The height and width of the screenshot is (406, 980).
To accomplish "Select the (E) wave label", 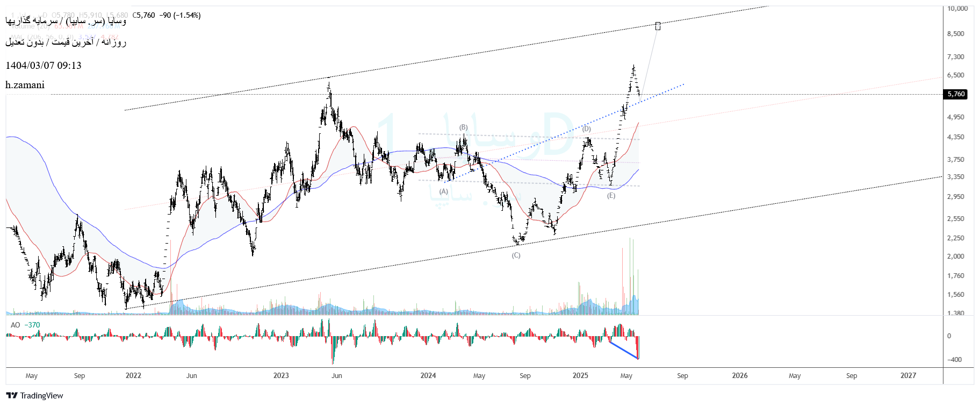I will [x=611, y=196].
